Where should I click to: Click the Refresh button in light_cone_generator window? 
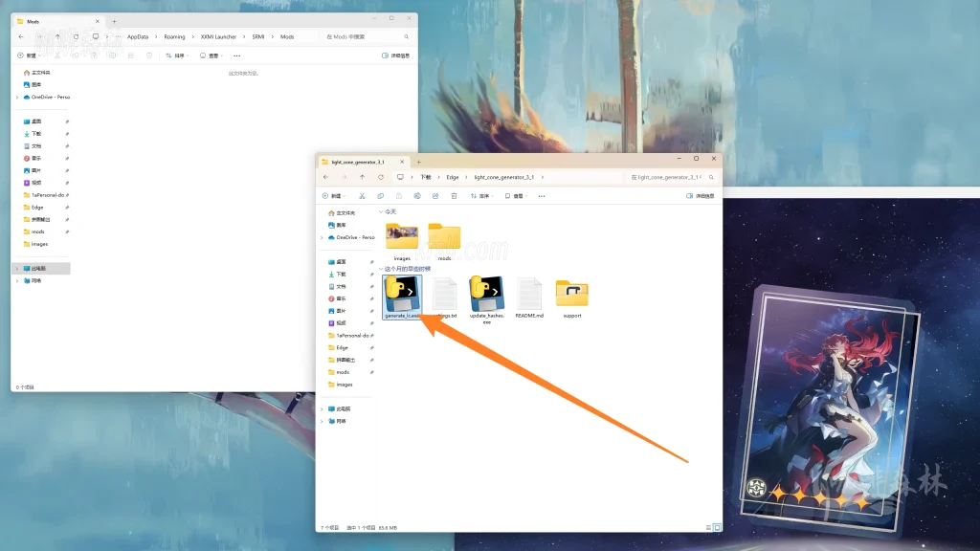point(381,177)
